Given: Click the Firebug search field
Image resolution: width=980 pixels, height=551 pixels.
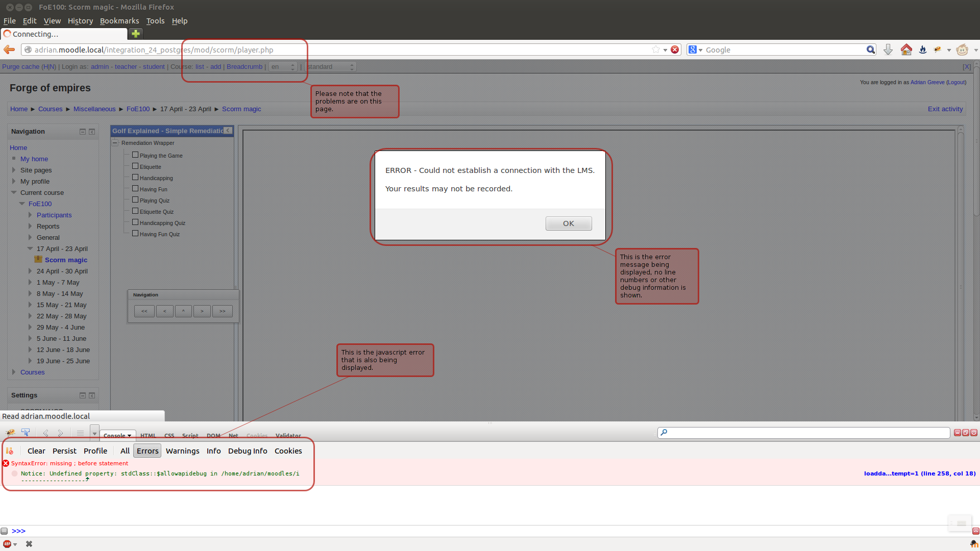Looking at the screenshot, I should coord(803,433).
